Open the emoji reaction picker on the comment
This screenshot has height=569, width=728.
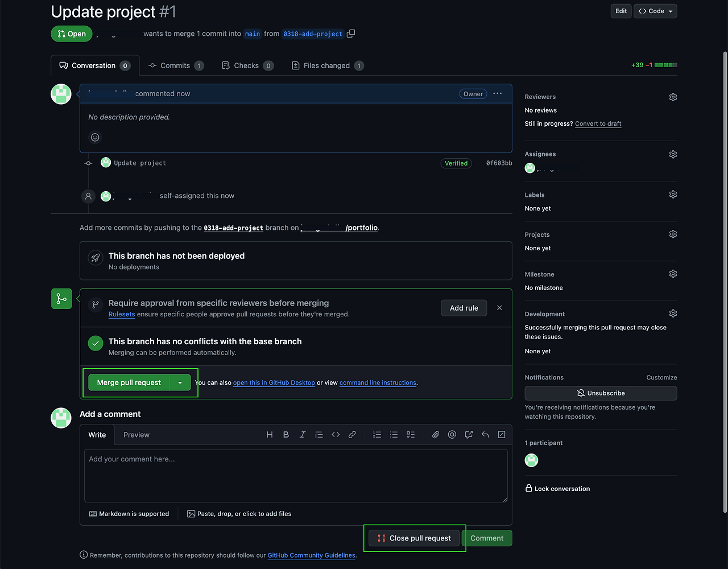click(95, 137)
